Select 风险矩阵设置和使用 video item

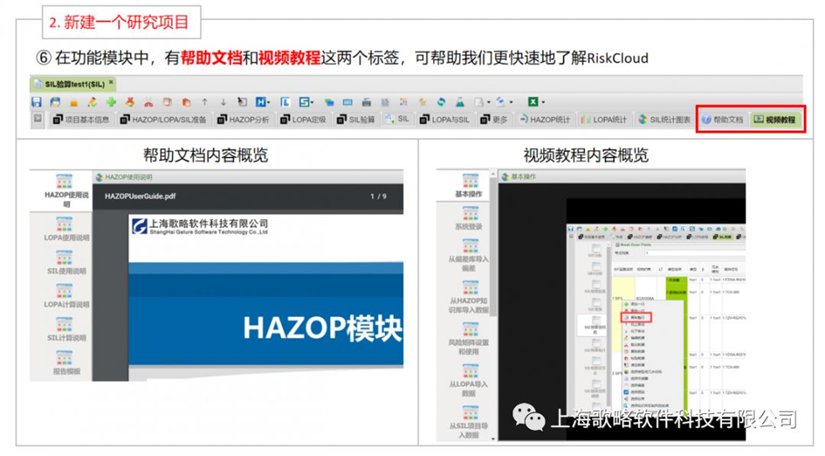[468, 338]
